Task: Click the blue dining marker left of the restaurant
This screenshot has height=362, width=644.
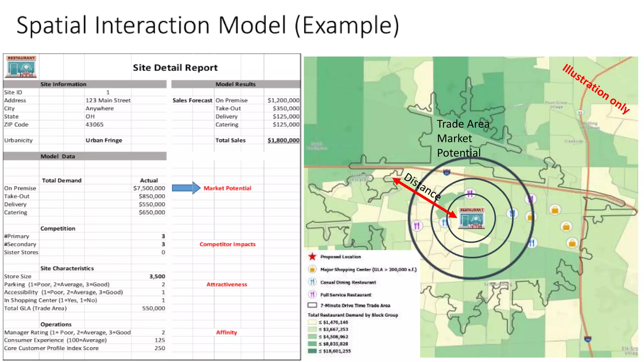Action: click(x=444, y=223)
